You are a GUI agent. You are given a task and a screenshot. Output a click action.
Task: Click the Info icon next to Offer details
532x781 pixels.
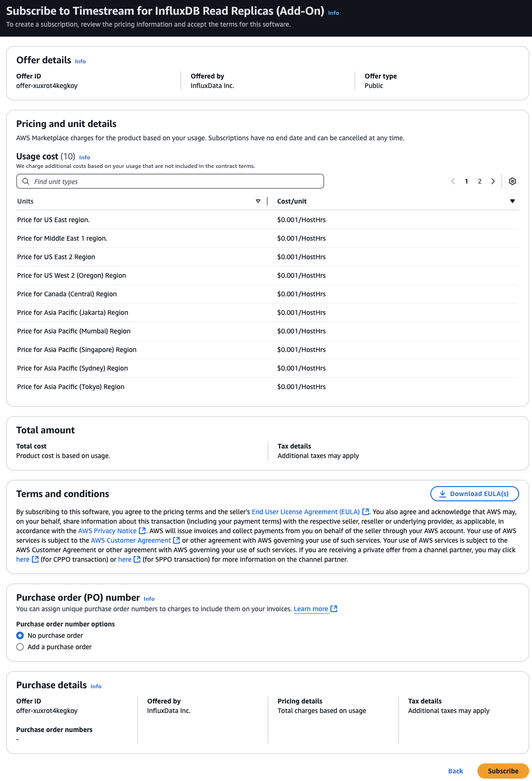(x=80, y=61)
